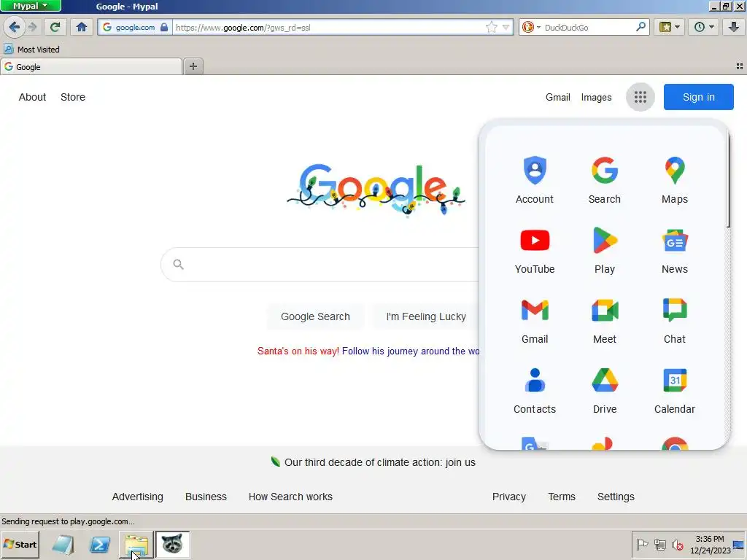This screenshot has width=747, height=560.
Task: Click the Sign in button
Action: pos(698,97)
